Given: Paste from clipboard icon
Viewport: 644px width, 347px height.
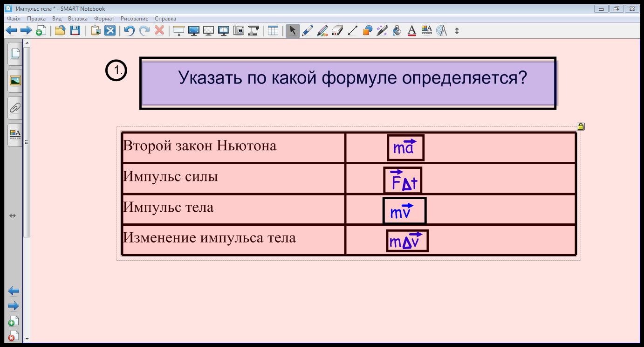Looking at the screenshot, I should (x=96, y=31).
